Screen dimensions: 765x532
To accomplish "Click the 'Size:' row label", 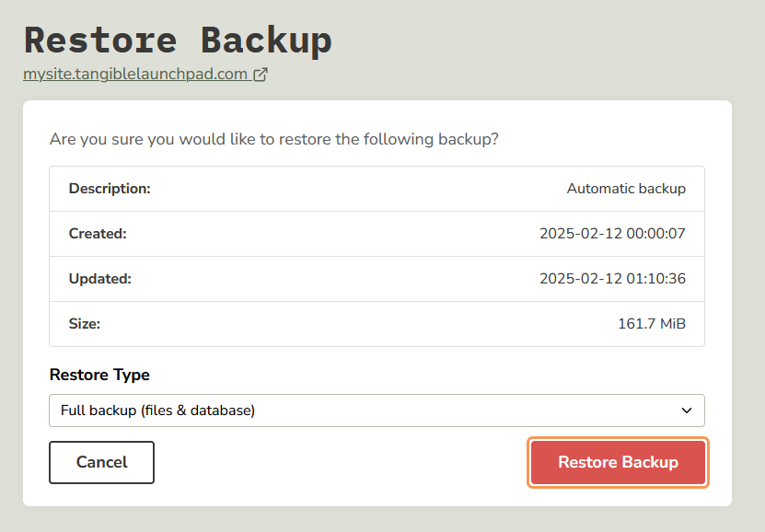I will [85, 324].
